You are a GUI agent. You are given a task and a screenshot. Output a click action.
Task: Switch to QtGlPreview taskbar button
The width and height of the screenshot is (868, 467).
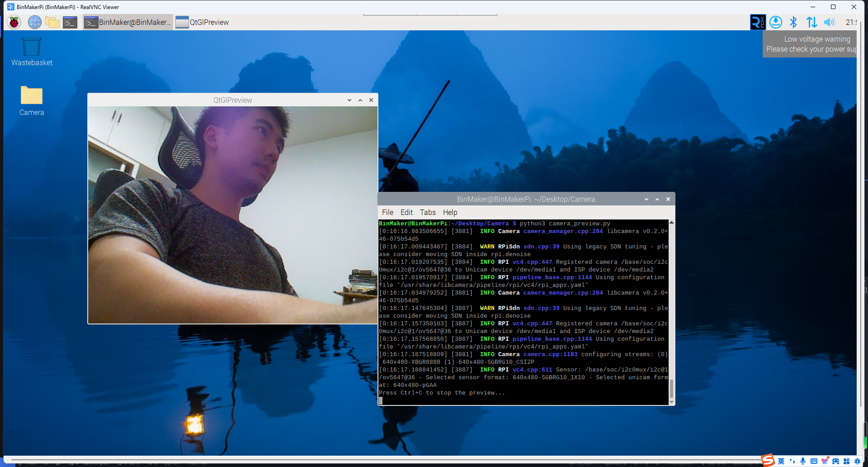click(202, 22)
